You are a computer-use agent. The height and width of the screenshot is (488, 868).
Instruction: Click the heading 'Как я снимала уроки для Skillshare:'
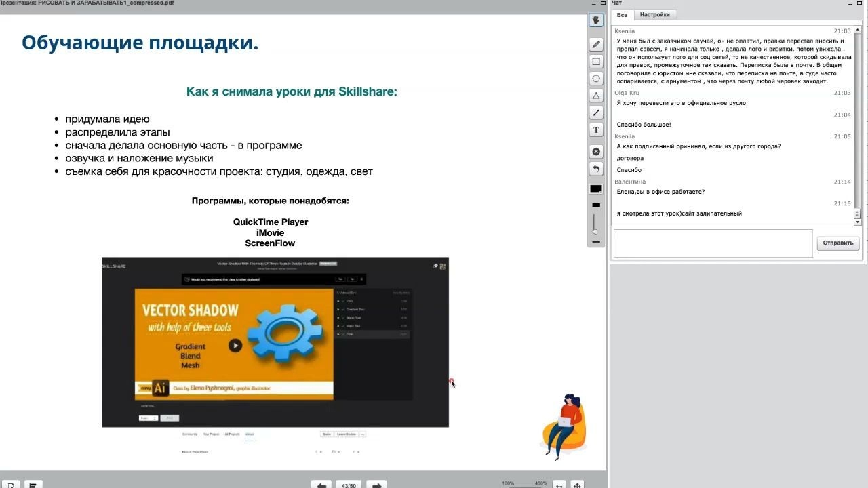point(292,91)
